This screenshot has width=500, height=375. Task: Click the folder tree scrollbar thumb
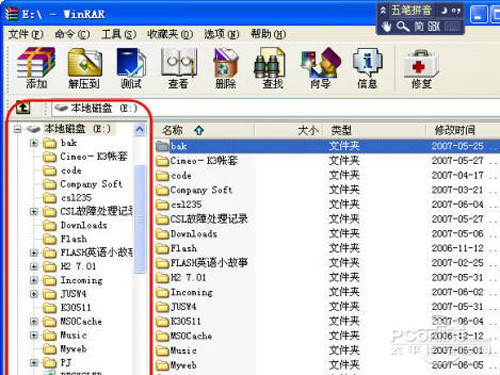[140, 219]
